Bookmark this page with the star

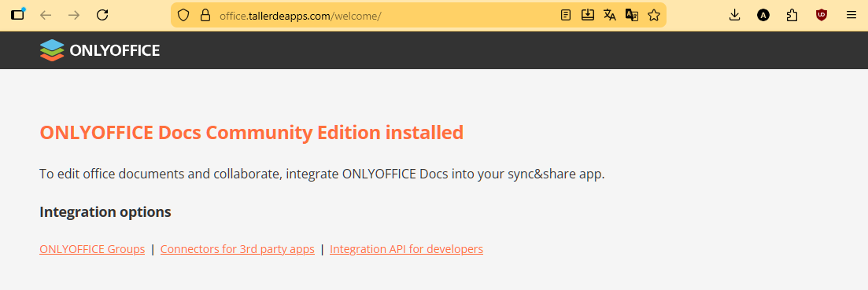(x=654, y=15)
